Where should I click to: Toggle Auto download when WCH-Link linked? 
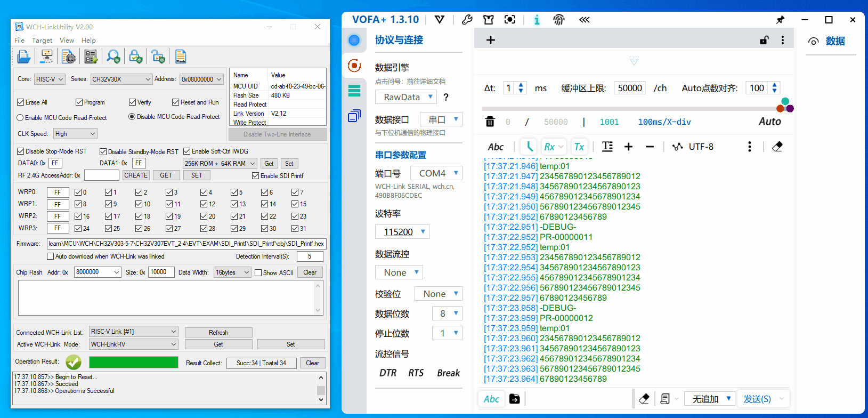pos(50,256)
